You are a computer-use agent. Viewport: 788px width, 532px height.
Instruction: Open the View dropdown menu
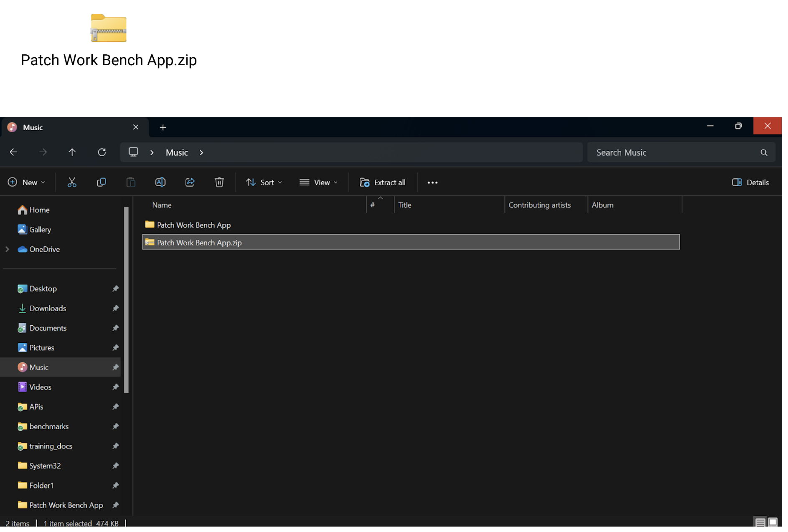click(318, 182)
